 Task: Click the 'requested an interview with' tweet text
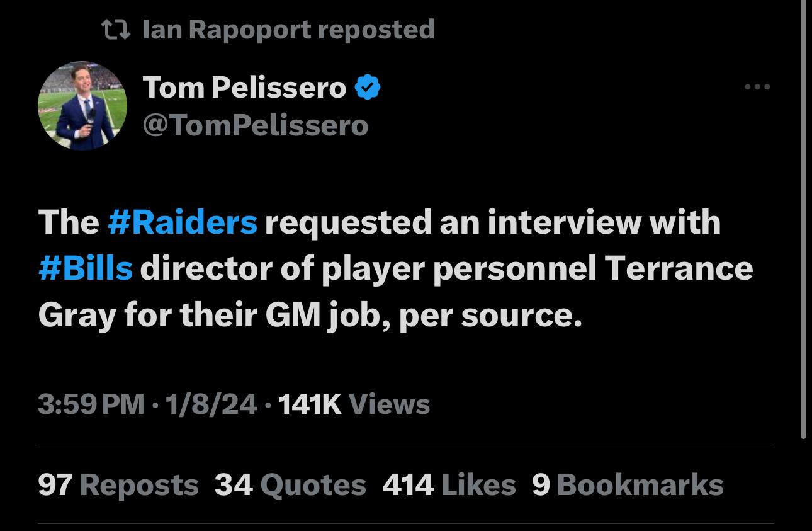click(x=492, y=222)
